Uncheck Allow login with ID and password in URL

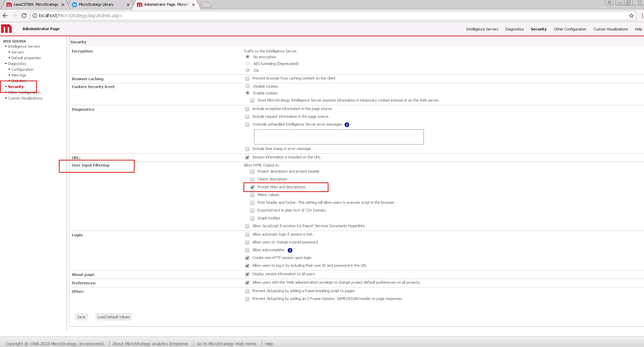coord(247,266)
